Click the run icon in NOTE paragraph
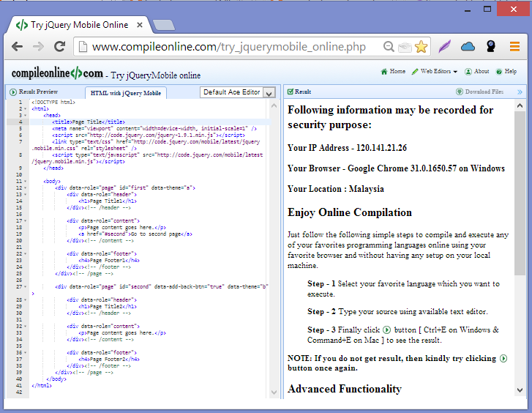This screenshot has width=532, height=413. (503, 358)
